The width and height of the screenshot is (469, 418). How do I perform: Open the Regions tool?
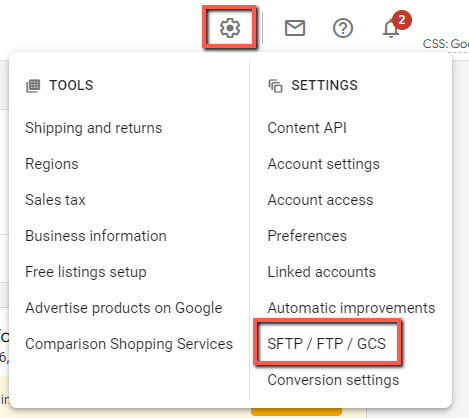(x=52, y=164)
